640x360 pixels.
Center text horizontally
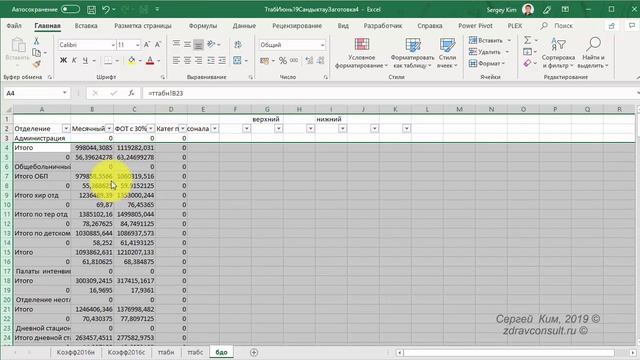tap(187, 60)
